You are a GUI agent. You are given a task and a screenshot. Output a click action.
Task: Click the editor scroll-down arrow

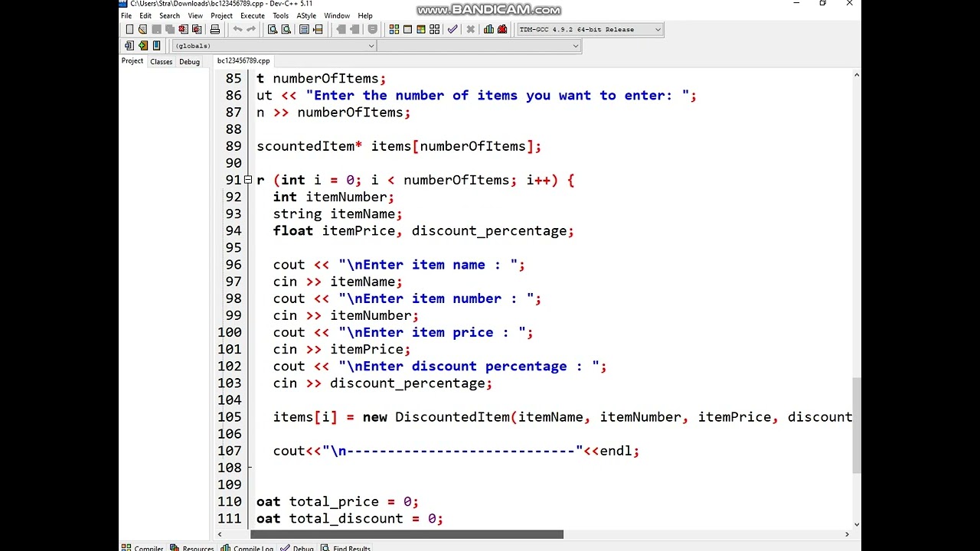pyautogui.click(x=856, y=524)
